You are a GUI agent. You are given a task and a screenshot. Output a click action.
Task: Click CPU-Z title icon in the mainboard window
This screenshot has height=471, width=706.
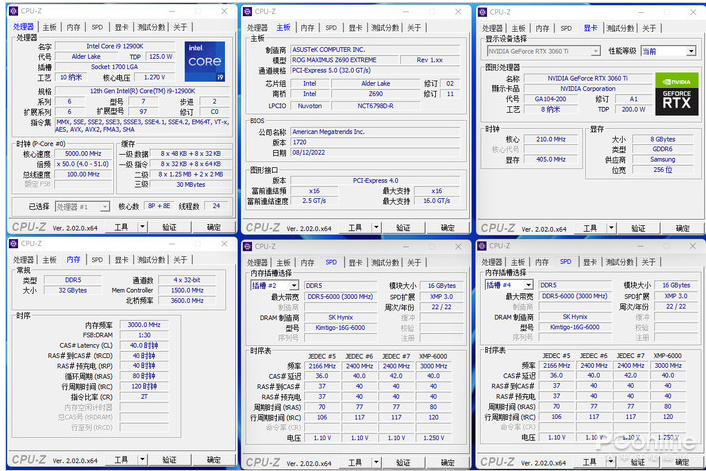(246, 11)
